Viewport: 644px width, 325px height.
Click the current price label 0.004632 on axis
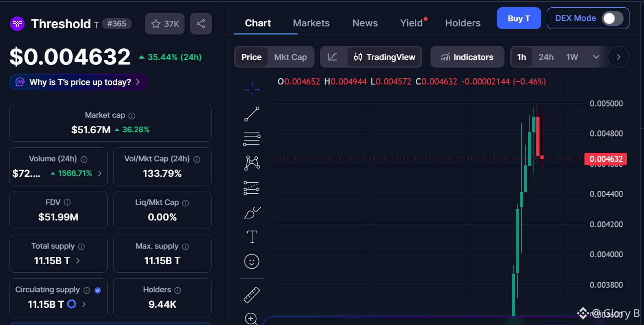click(605, 159)
